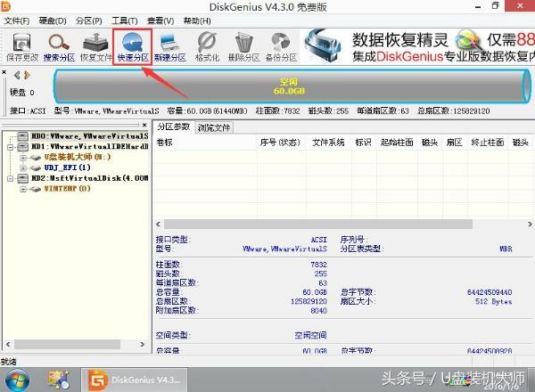Screen dimensions: 535x392
Task: Click the 512 Bytes sector size value
Action: 493,302
